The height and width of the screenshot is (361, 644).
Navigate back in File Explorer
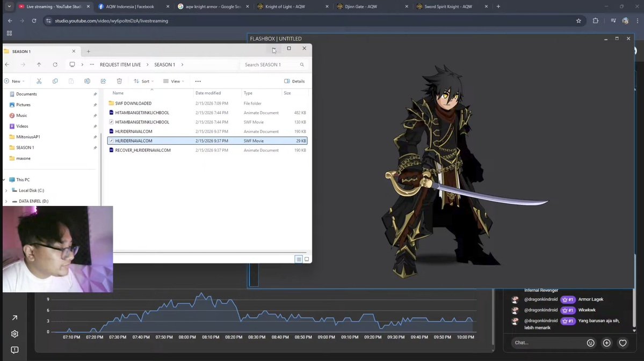click(7, 64)
